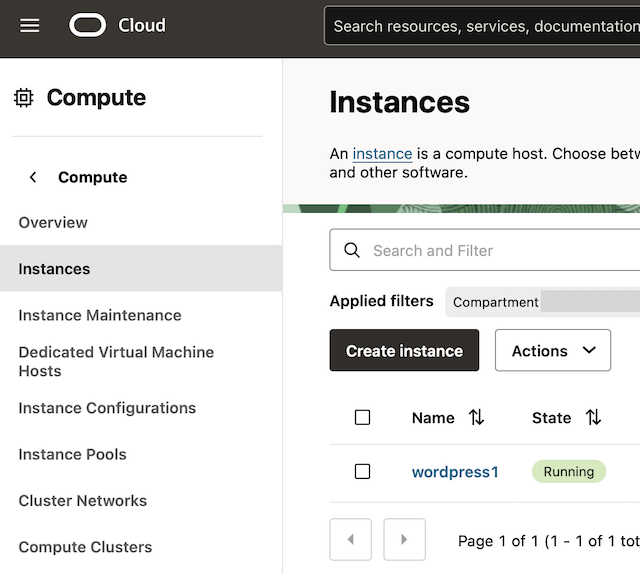Select Instance Pools from sidebar
This screenshot has height=574, width=640.
click(x=73, y=454)
